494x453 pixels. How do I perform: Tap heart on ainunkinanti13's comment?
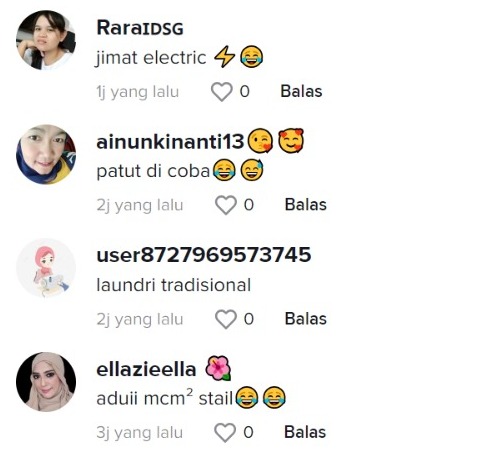point(226,205)
